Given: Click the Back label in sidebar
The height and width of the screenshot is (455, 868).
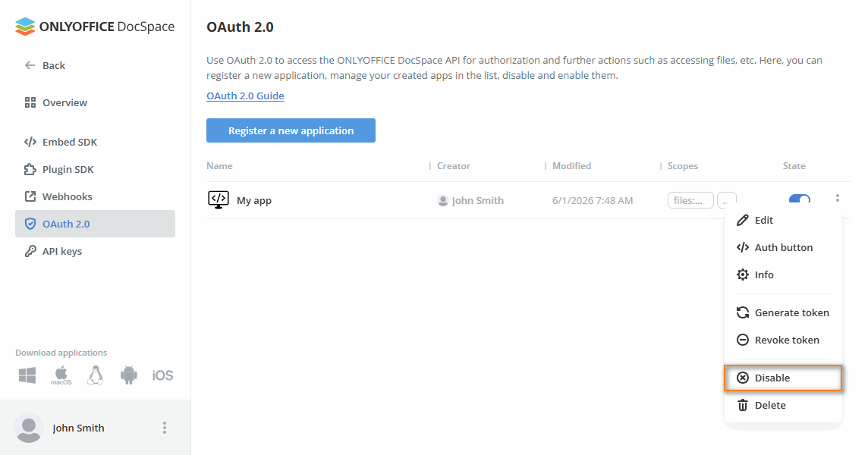Looking at the screenshot, I should (54, 65).
